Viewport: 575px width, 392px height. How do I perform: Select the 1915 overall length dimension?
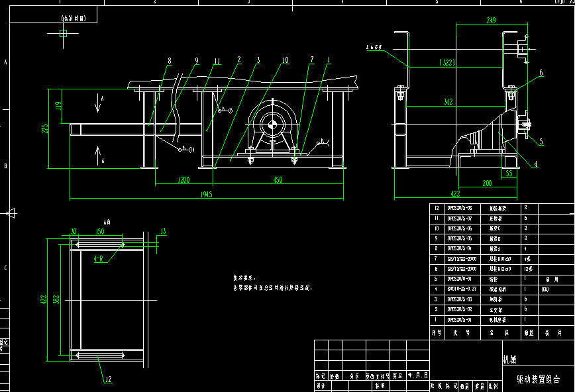pos(207,195)
